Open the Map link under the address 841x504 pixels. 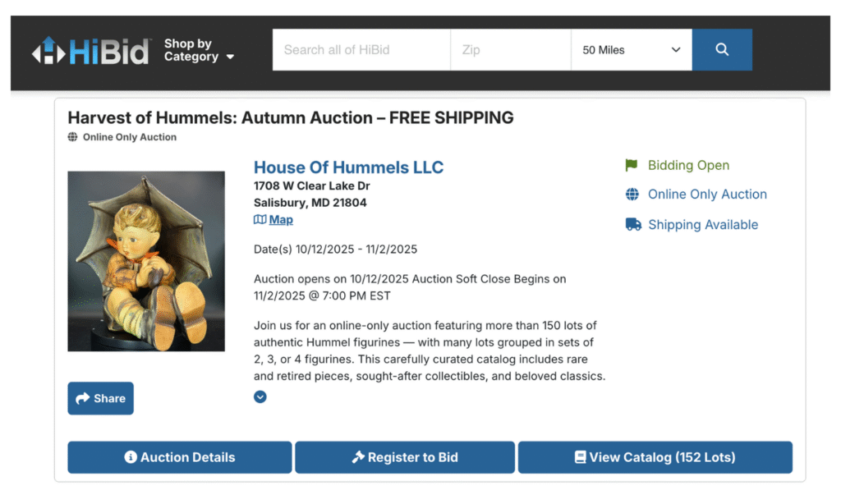281,220
